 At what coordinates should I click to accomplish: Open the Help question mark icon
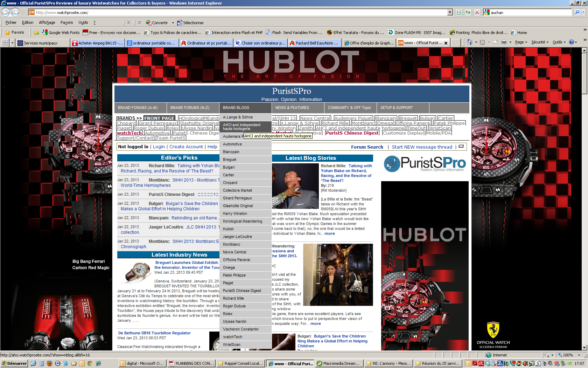click(572, 42)
